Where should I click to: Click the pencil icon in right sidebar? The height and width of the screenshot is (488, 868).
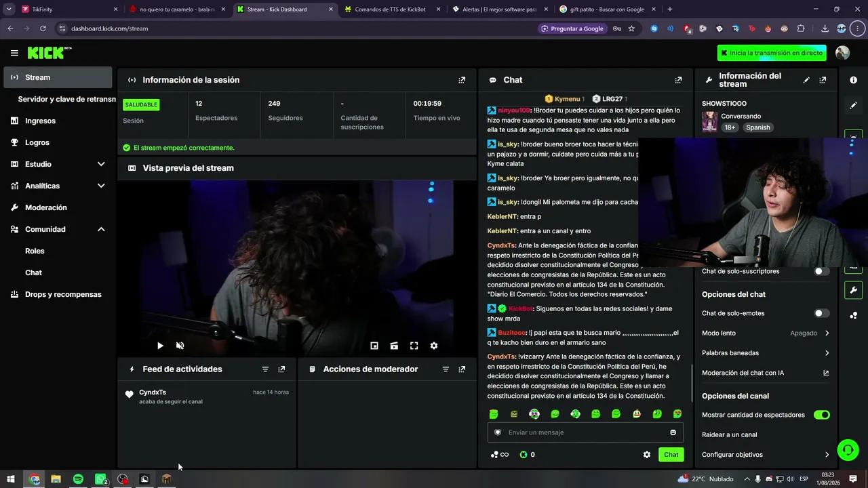(x=853, y=106)
